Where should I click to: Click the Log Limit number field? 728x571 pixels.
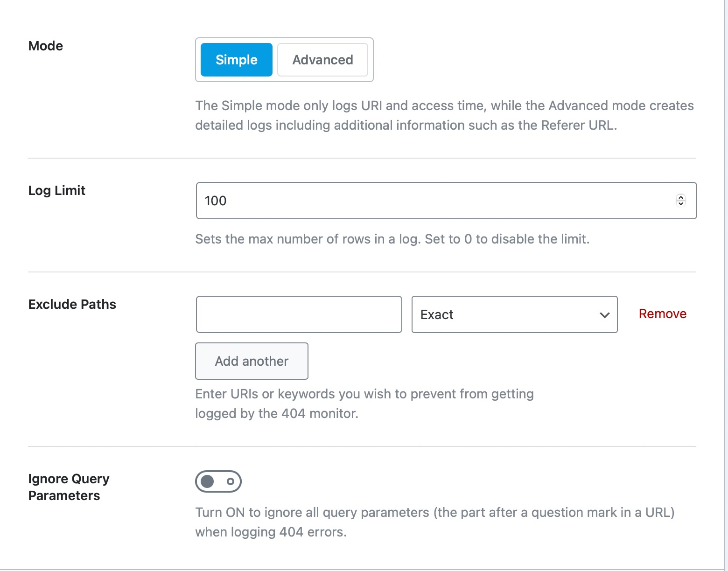tap(420, 201)
